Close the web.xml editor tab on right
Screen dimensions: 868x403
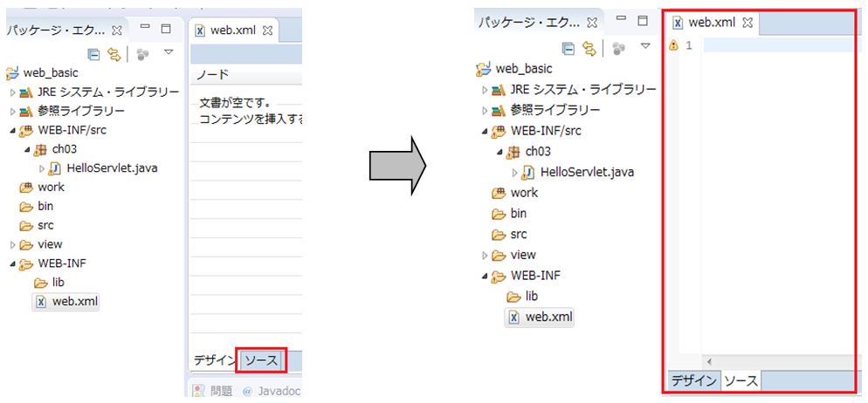747,23
